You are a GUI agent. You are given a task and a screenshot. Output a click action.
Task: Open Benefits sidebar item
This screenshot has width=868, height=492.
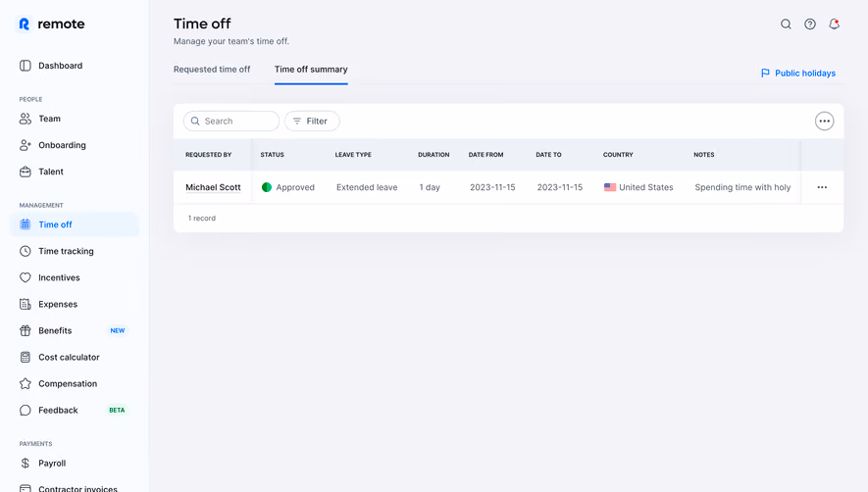pos(55,330)
